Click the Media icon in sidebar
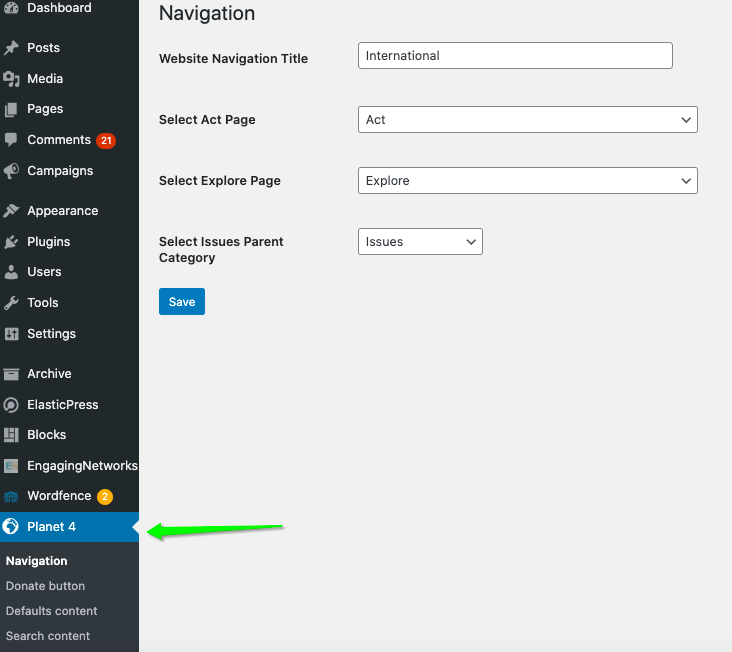732x652 pixels. tap(11, 78)
